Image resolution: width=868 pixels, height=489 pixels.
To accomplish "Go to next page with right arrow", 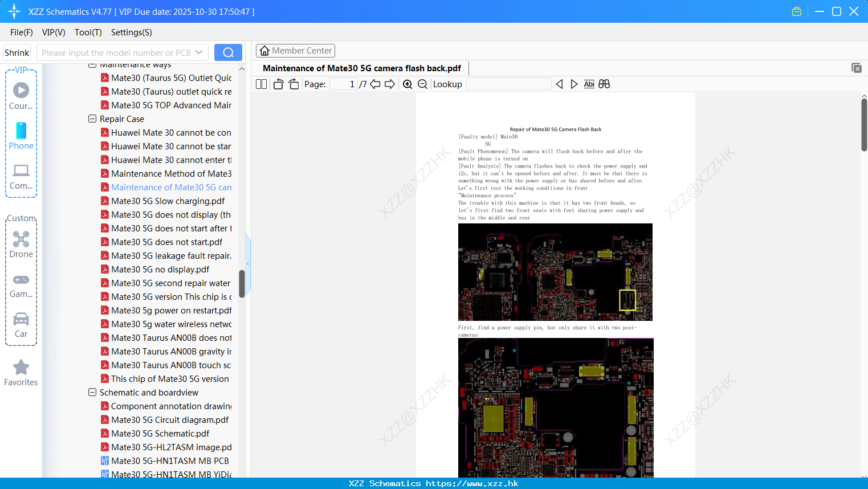I will 390,84.
